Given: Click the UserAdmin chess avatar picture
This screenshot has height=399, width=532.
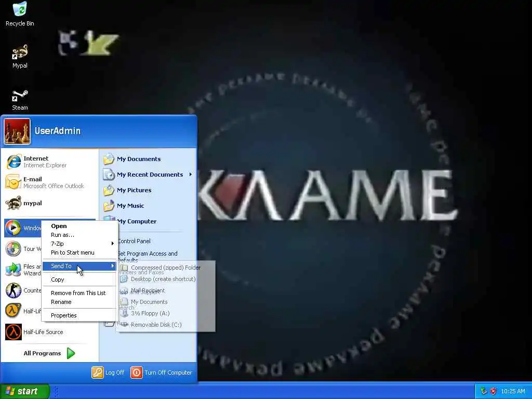Looking at the screenshot, I should point(17,131).
